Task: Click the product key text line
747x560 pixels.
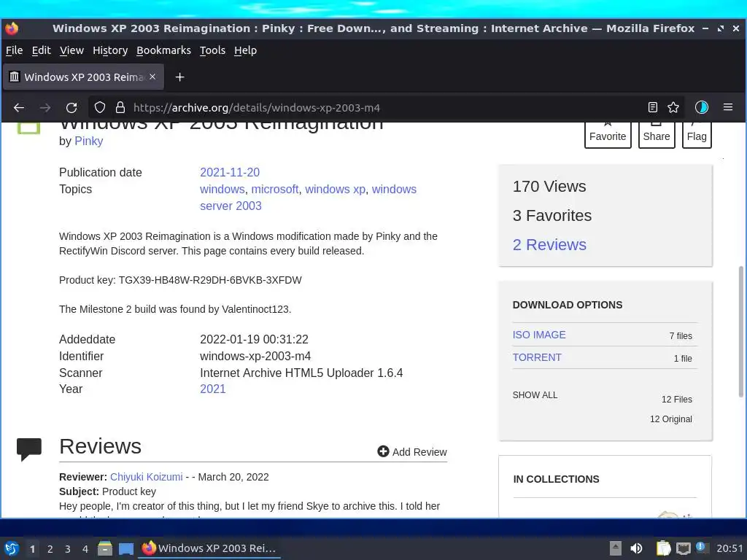Action: click(x=180, y=280)
